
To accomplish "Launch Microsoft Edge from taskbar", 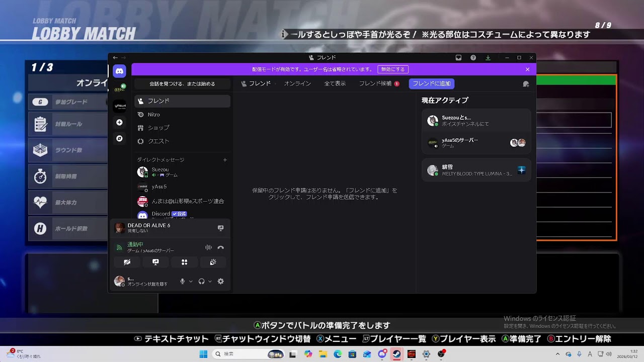I will 338,354.
